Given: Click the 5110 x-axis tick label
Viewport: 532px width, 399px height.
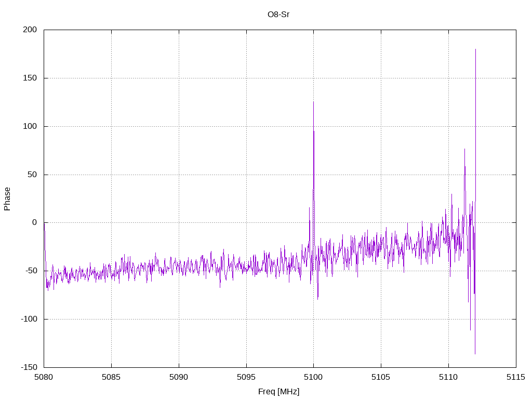Looking at the screenshot, I should coord(448,377).
